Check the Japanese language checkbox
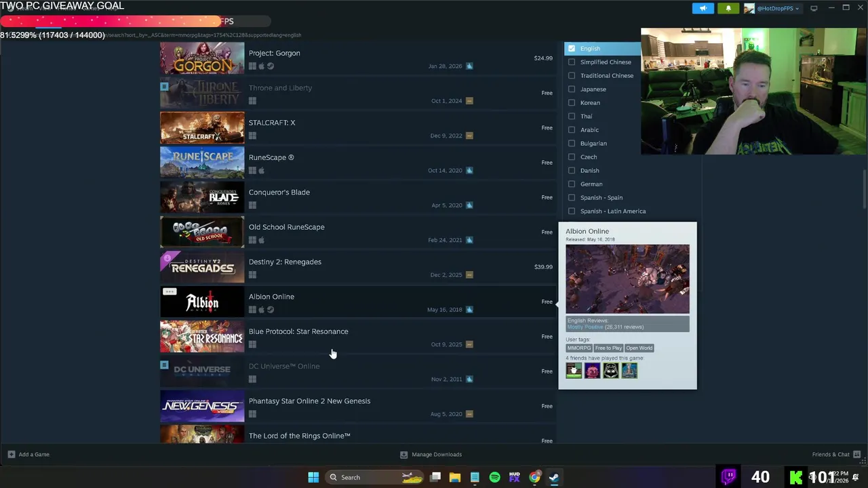Image resolution: width=868 pixels, height=488 pixels. [x=572, y=89]
